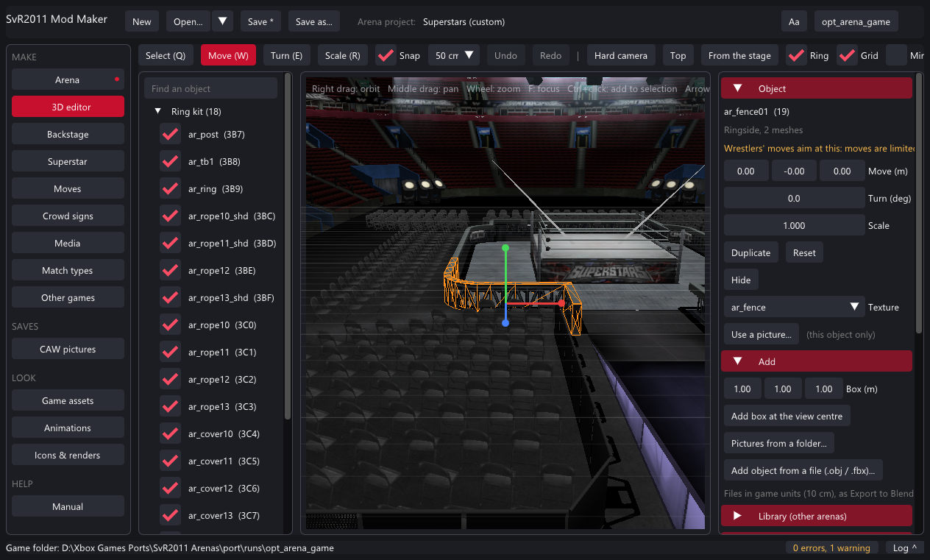Collapse the Object section header
The width and height of the screenshot is (930, 560).
coord(817,88)
